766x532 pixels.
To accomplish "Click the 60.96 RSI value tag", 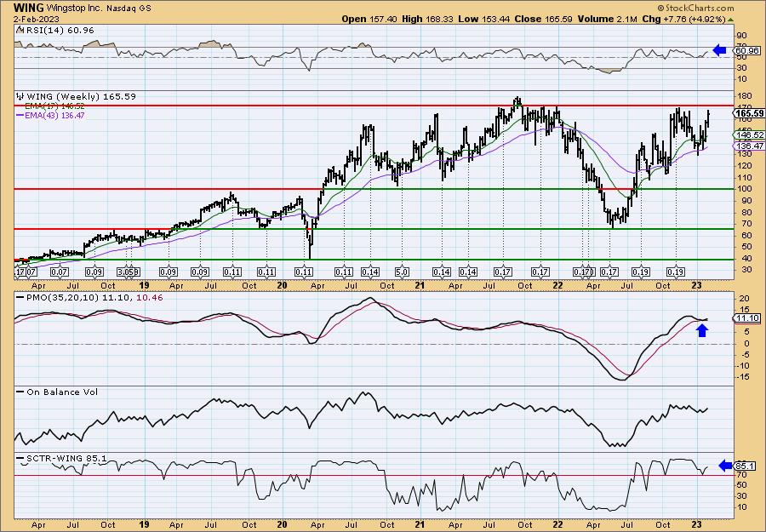I will (x=747, y=50).
